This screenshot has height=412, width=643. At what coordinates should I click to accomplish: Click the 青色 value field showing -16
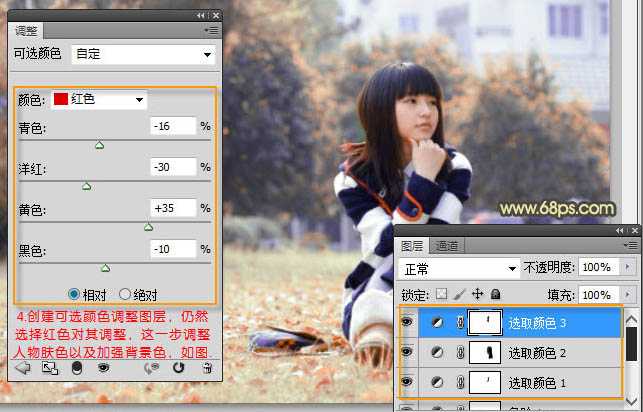point(173,126)
